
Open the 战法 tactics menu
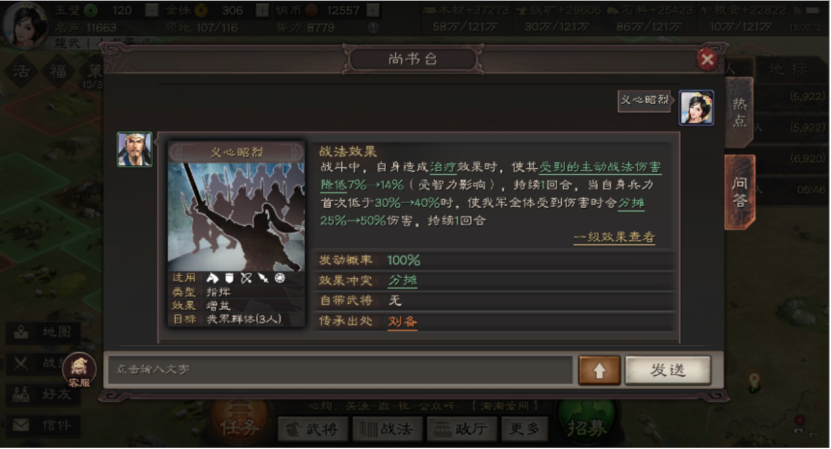click(386, 429)
